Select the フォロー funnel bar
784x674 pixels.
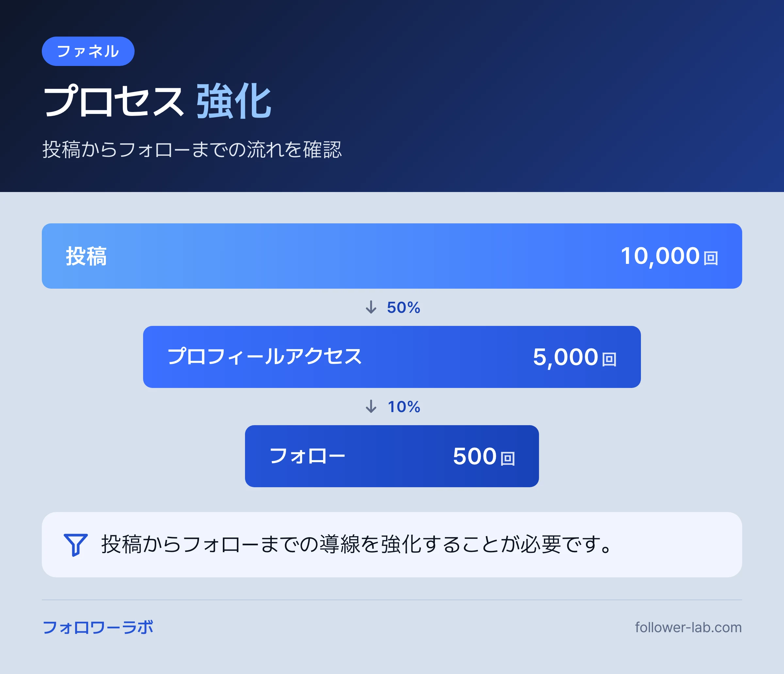pyautogui.click(x=392, y=456)
